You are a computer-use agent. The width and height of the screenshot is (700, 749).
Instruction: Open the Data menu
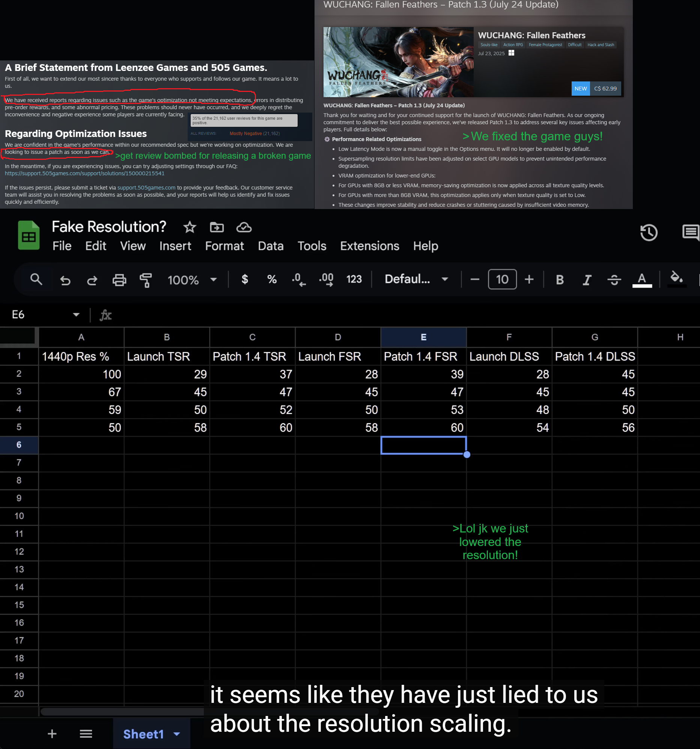pos(271,246)
